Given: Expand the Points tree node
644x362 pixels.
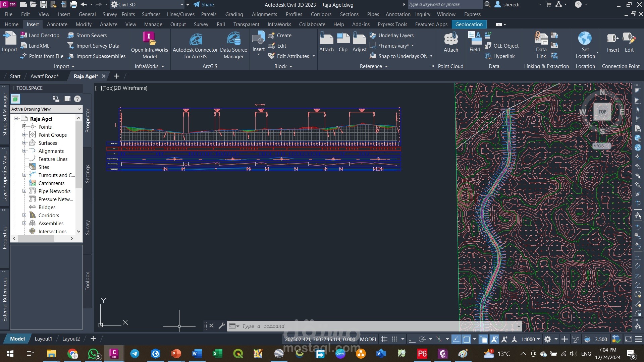Looking at the screenshot, I should point(24,126).
